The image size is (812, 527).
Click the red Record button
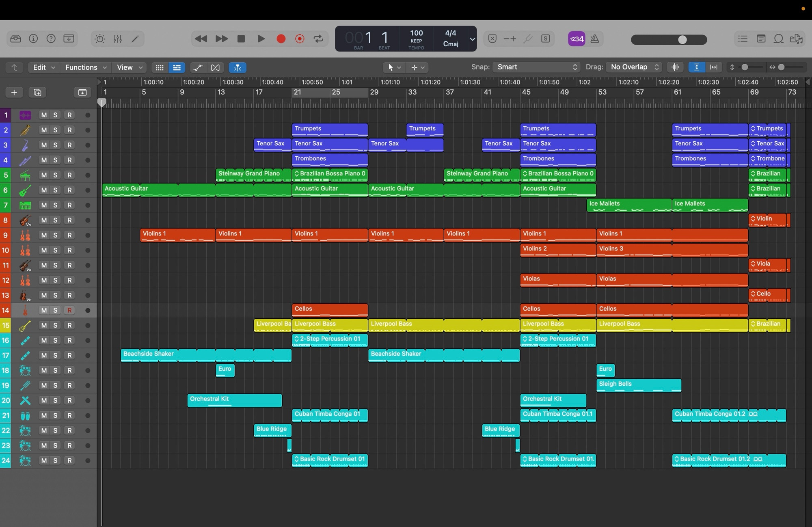(281, 39)
